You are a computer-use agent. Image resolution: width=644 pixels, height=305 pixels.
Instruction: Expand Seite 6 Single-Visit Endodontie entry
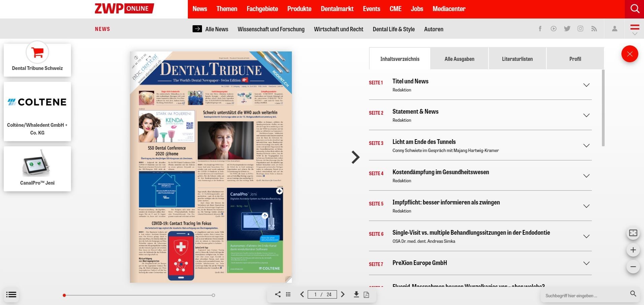click(x=586, y=236)
